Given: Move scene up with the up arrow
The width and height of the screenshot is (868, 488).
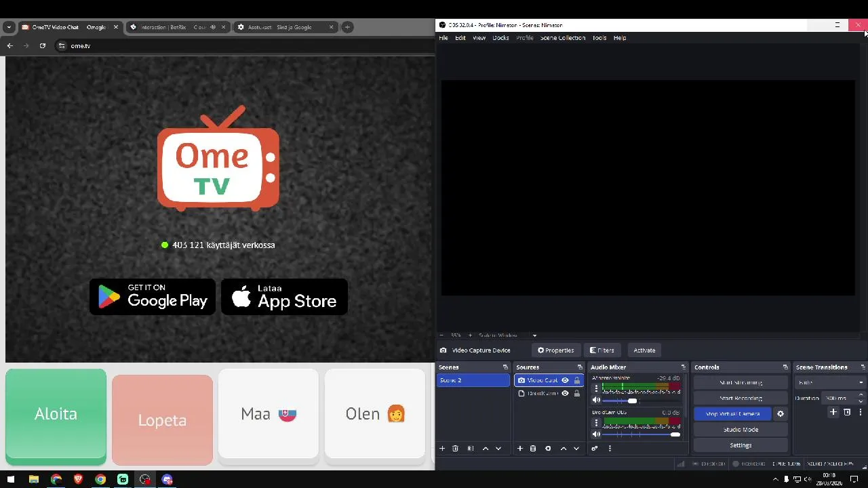Looking at the screenshot, I should (x=486, y=449).
